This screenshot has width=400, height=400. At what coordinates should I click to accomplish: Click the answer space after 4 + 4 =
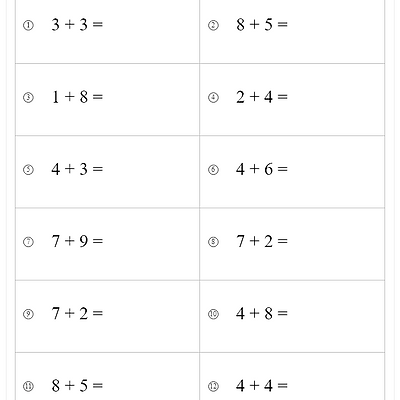(x=335, y=386)
